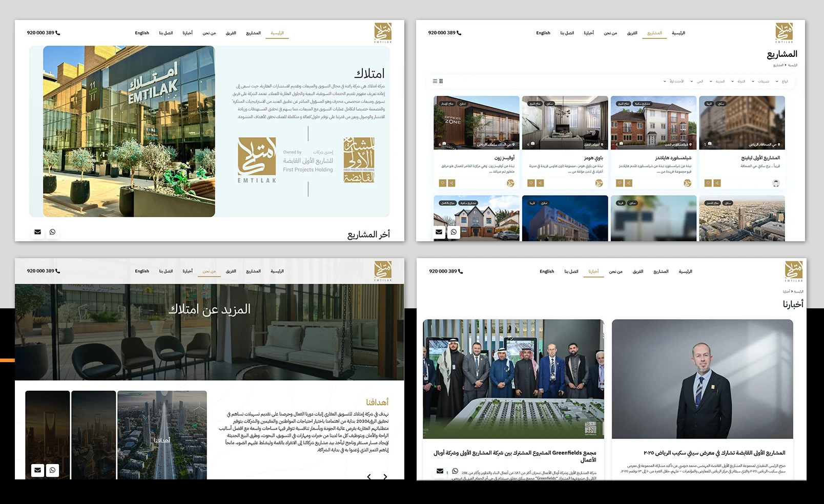Click previous arrow in the أهدافنا slider
824x504 pixels.
click(369, 476)
